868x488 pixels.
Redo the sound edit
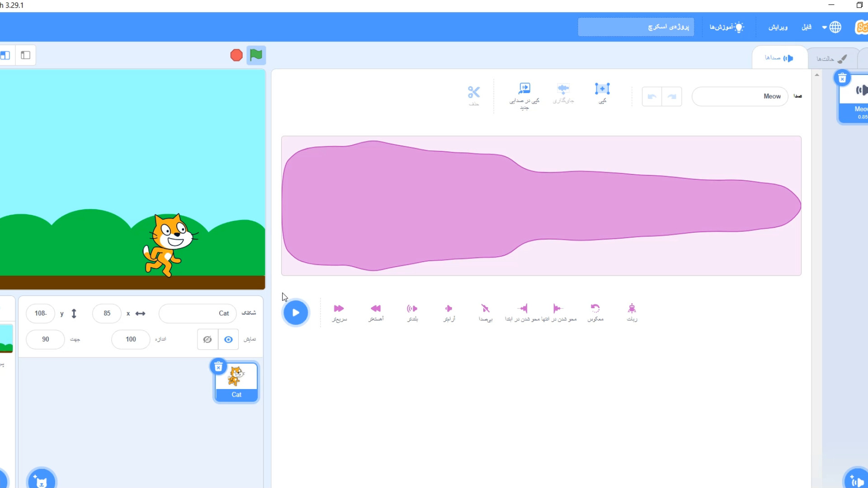point(672,97)
